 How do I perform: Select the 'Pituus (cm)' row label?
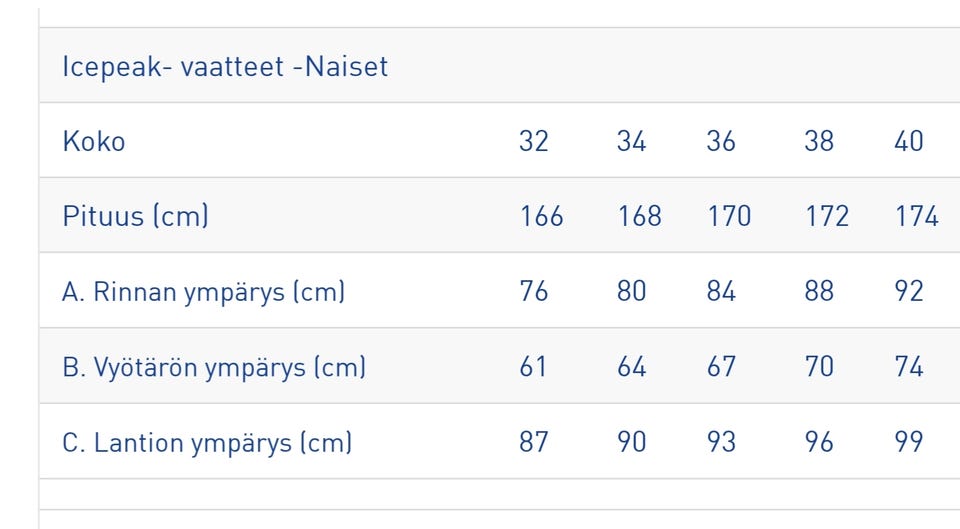[135, 216]
